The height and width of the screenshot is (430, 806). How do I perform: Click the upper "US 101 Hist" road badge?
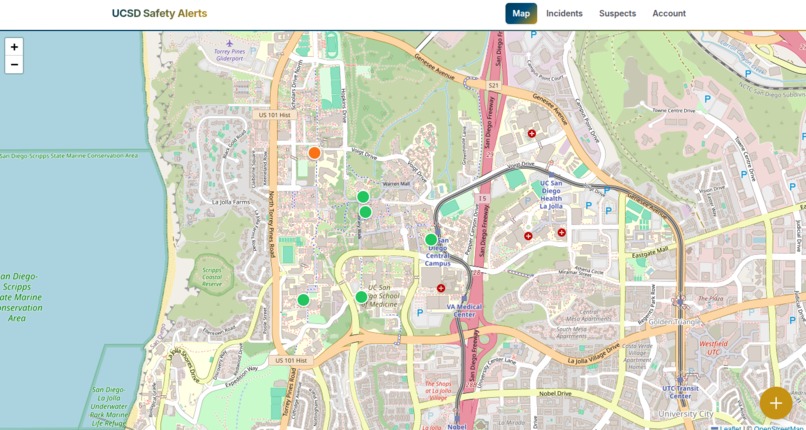pos(275,115)
